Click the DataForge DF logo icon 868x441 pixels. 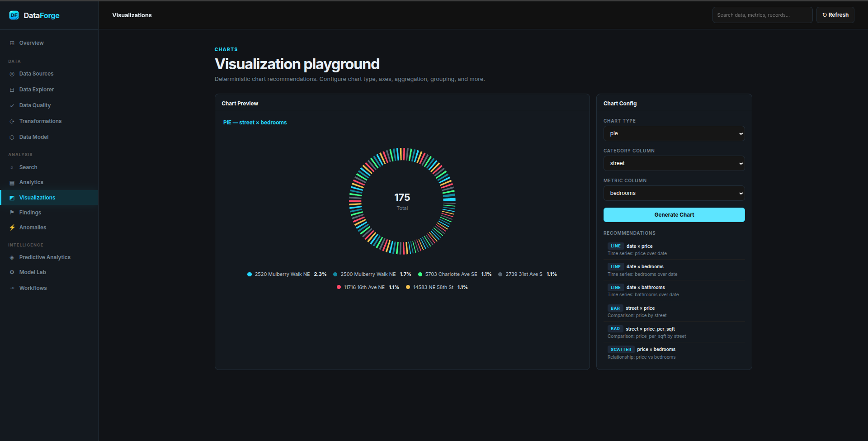(14, 15)
